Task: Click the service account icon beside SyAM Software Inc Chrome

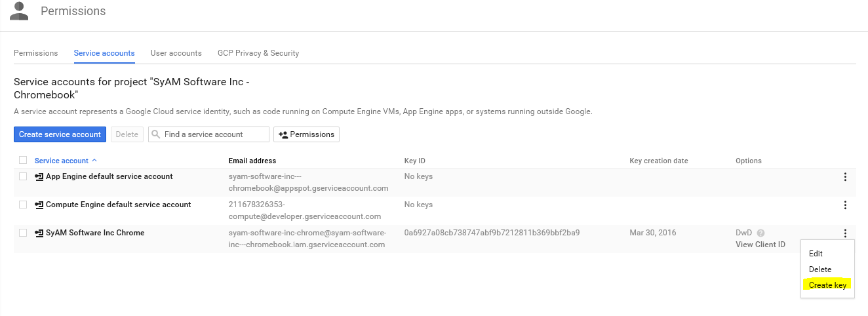Action: 39,233
